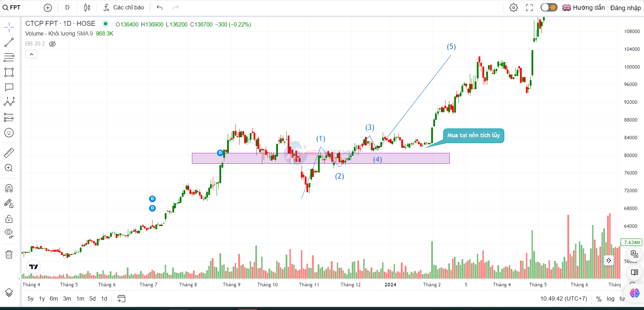Open the go to date calendar

click(x=121, y=299)
